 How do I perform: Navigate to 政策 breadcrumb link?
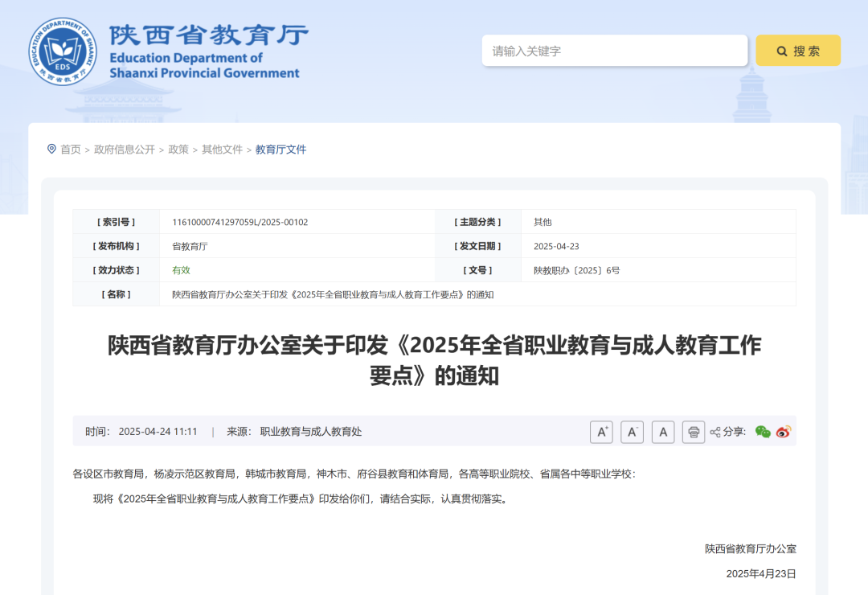tap(178, 150)
